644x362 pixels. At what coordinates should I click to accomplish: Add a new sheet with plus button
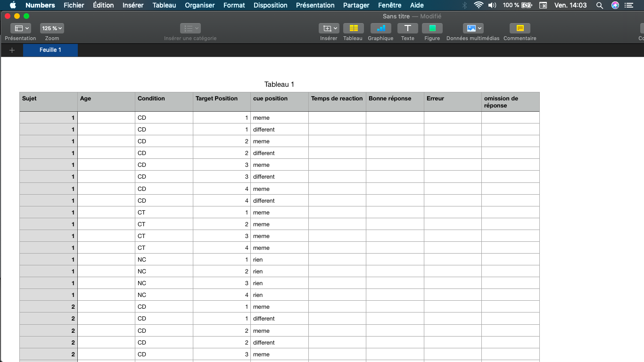[x=12, y=50]
